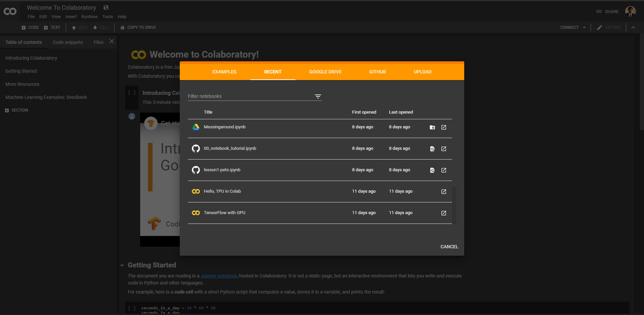The image size is (644, 315).
Task: Select the Table of contents tab
Action: coord(23,42)
